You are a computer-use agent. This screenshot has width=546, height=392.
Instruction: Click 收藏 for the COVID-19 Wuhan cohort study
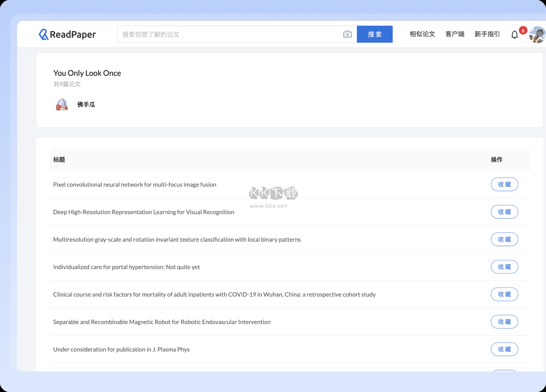[x=504, y=294]
